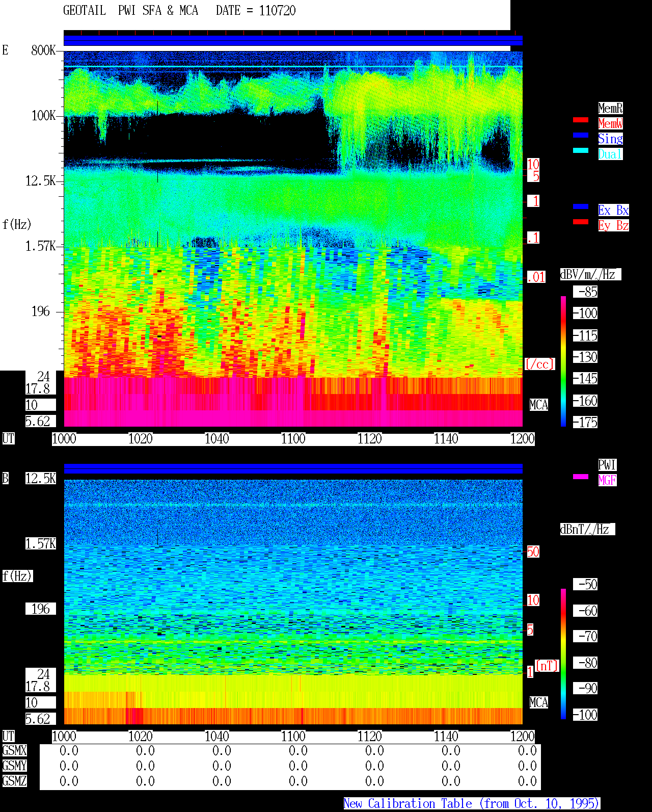Click the Sing legend label
Image resolution: width=652 pixels, height=812 pixels.
point(610,139)
